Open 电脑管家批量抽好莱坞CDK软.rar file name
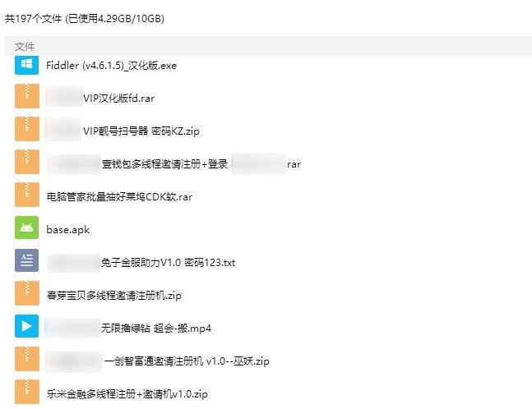Screen dimensions: 532x409 [119, 197]
